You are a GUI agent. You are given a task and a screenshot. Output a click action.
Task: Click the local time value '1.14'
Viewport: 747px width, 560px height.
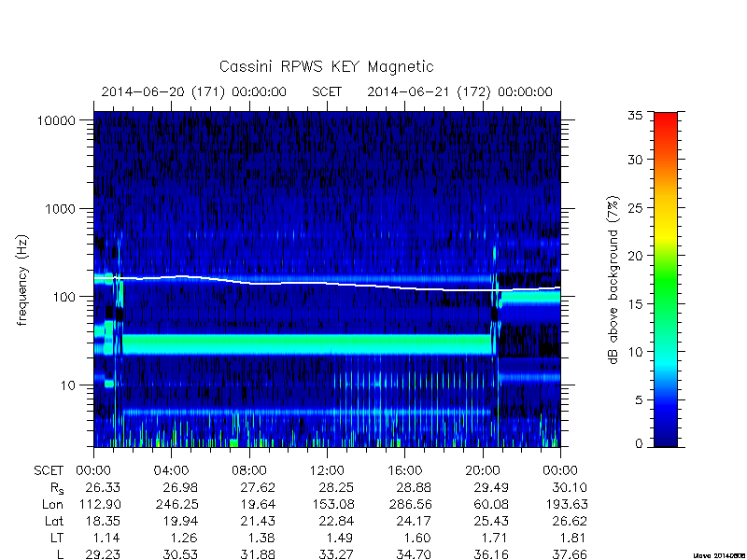click(106, 538)
